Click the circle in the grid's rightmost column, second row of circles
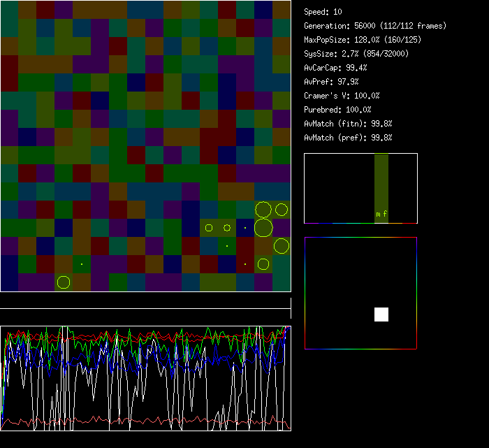The image size is (489, 448). pyautogui.click(x=282, y=245)
